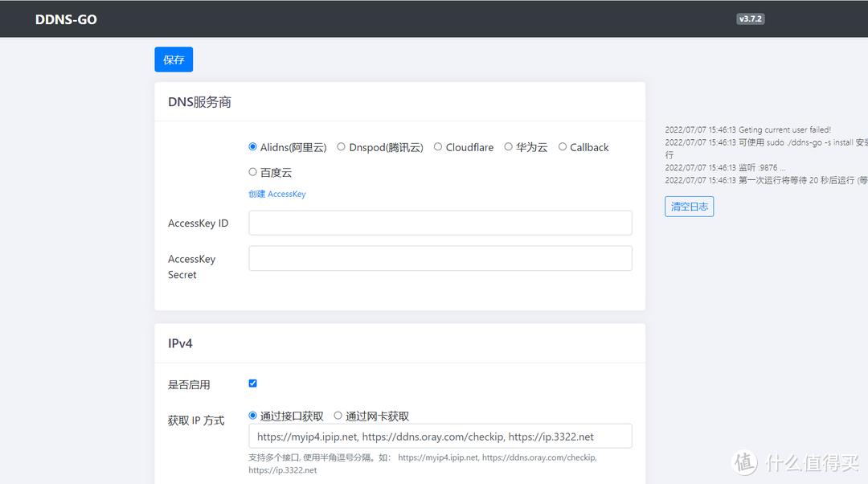Switch to 通过网卡获取 IP method
Viewport: 868px width, 484px height.
click(338, 416)
